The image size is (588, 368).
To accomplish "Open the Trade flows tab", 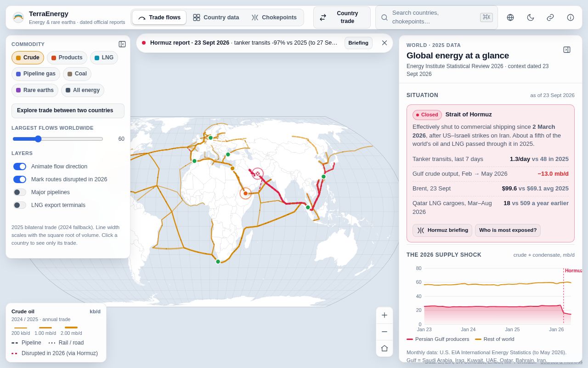I will (159, 17).
